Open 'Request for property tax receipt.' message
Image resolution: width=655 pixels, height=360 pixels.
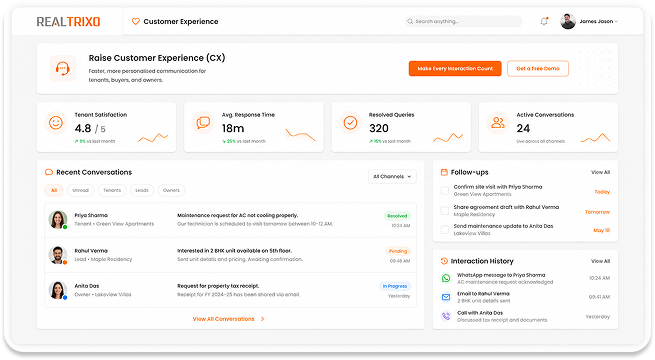tap(218, 286)
